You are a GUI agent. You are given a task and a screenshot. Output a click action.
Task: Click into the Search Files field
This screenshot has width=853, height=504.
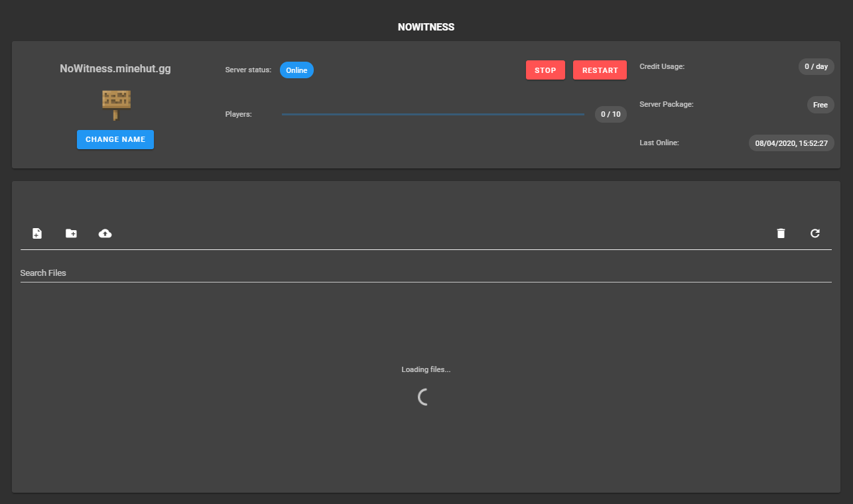(426, 273)
